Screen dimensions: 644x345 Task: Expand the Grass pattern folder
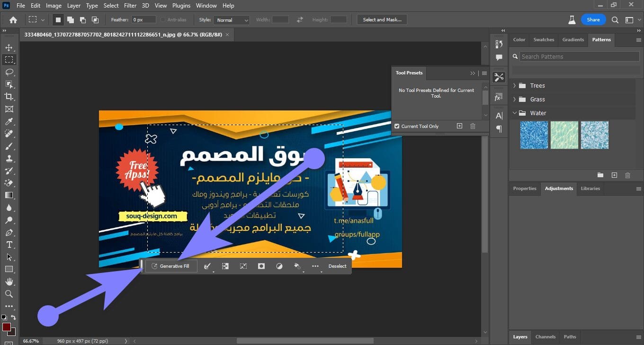(x=515, y=100)
